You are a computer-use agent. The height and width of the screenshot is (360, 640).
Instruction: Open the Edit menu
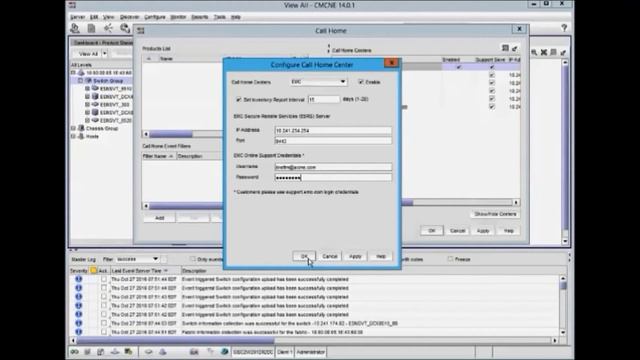pyautogui.click(x=94, y=17)
